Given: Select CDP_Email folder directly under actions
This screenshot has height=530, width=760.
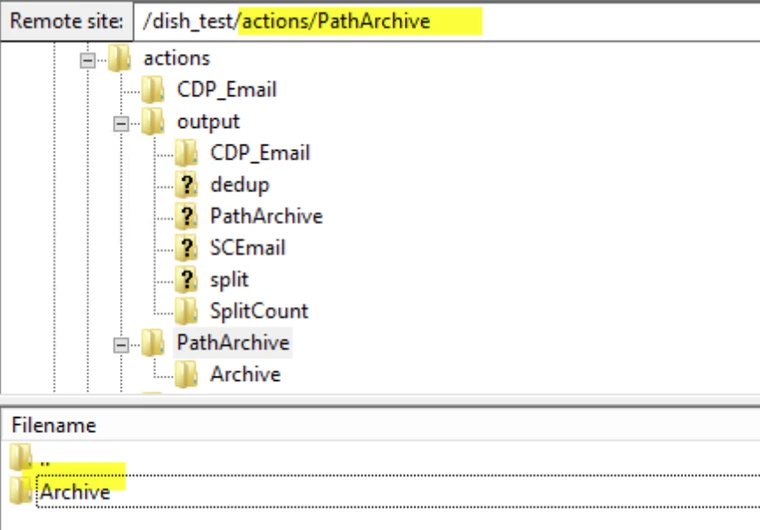Looking at the screenshot, I should (226, 90).
